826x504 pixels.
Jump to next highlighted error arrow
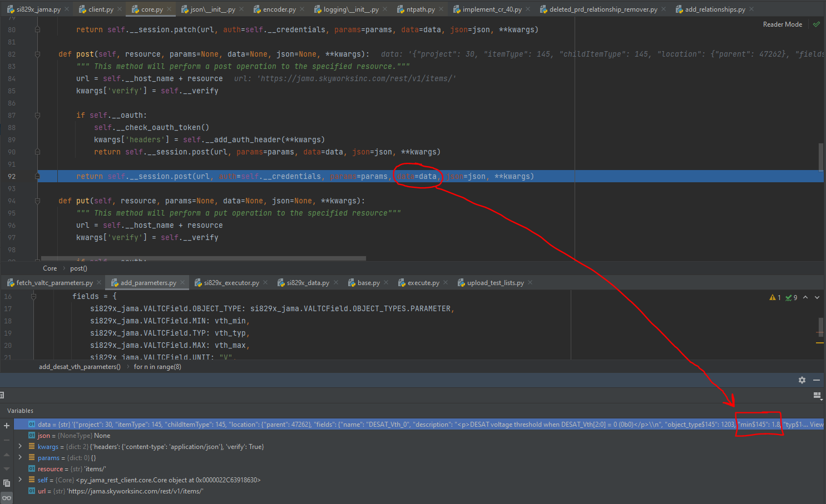[817, 298]
